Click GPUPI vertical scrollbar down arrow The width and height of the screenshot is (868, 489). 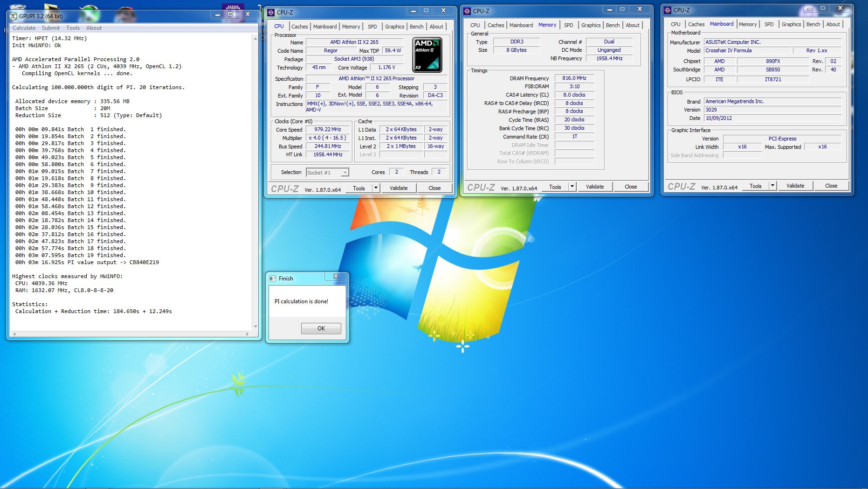click(255, 327)
